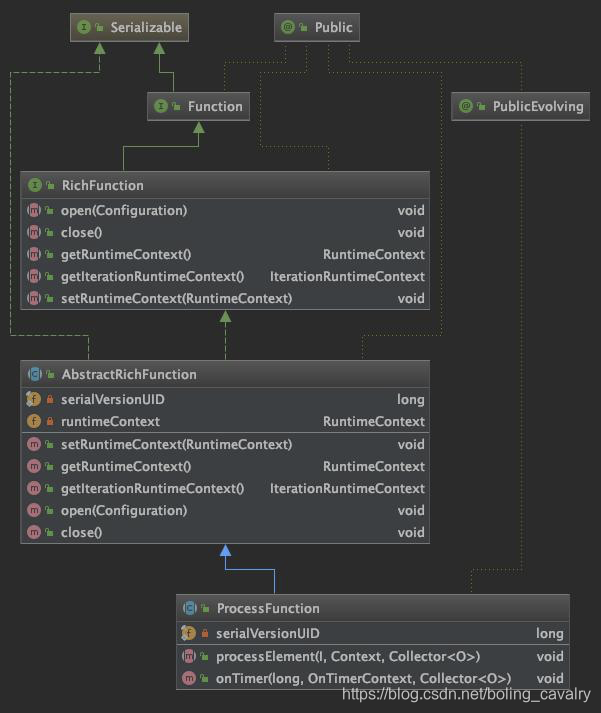Click the ProcessFunction class header
The width and height of the screenshot is (601, 713).
tap(373, 608)
